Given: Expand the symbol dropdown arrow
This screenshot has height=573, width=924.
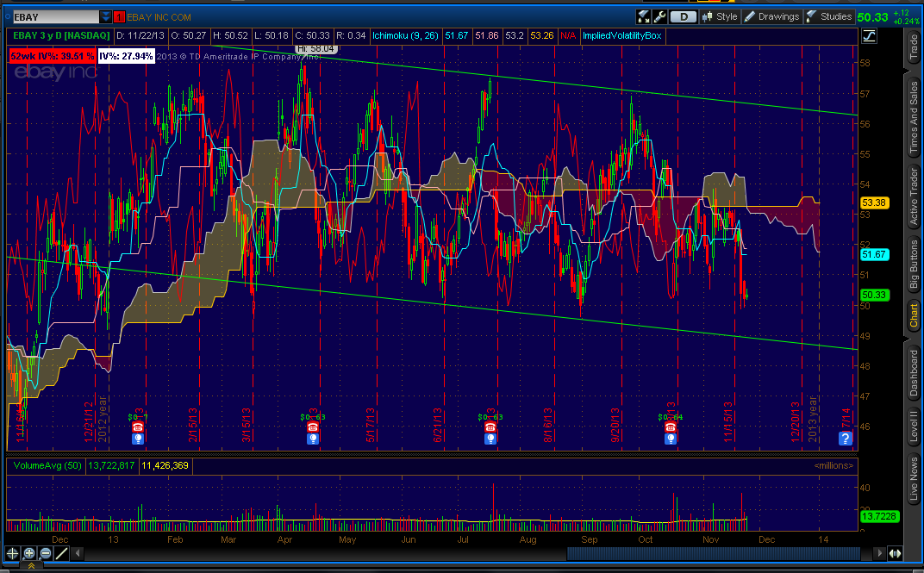Looking at the screenshot, I should tap(105, 17).
